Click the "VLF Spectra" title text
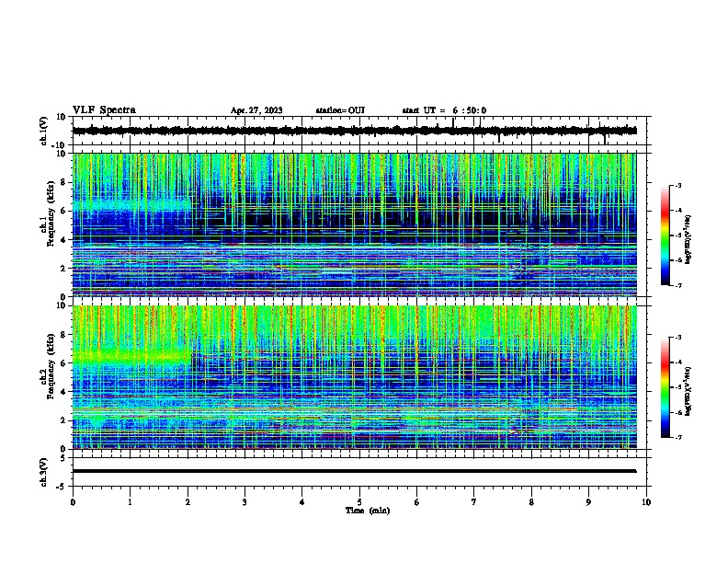The image size is (728, 563). point(104,110)
